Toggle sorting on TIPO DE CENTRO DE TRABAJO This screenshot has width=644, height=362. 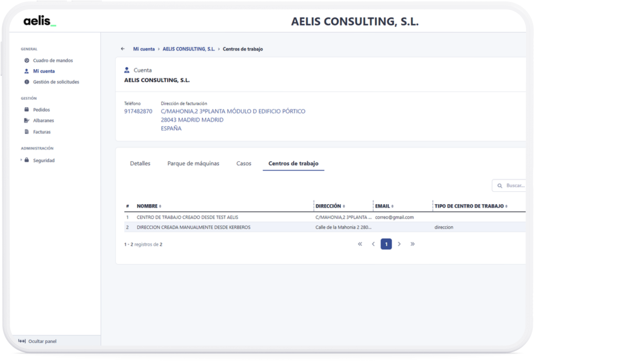point(506,206)
